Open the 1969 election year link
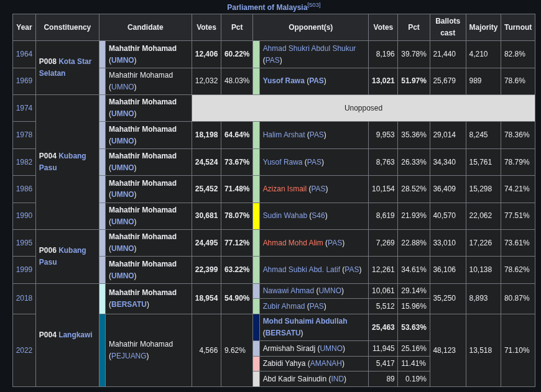Viewport: 541px width, 392px height. pos(24,81)
